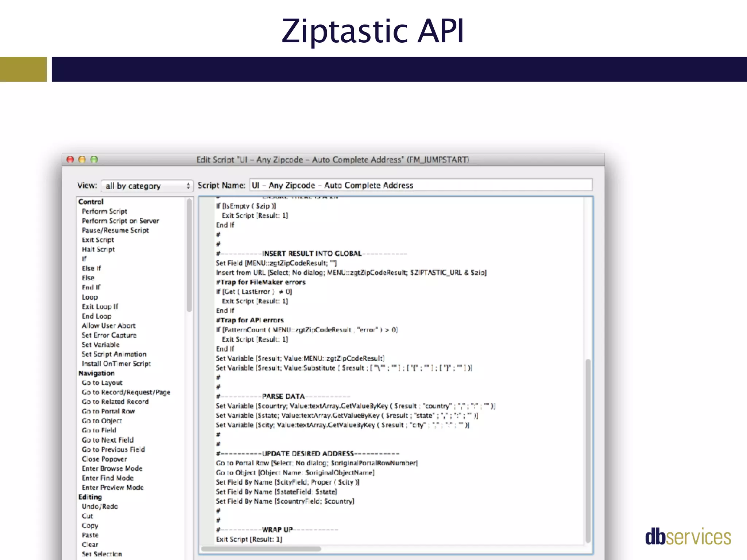Click the yellow minimize window button
This screenshot has height=560, width=747.
pyautogui.click(x=82, y=159)
